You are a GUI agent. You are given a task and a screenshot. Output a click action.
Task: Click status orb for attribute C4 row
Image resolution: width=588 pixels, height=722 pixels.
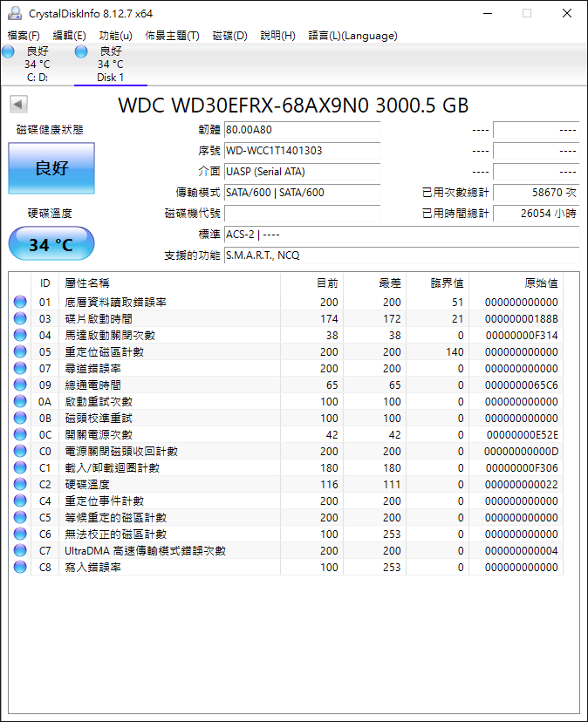tap(20, 501)
